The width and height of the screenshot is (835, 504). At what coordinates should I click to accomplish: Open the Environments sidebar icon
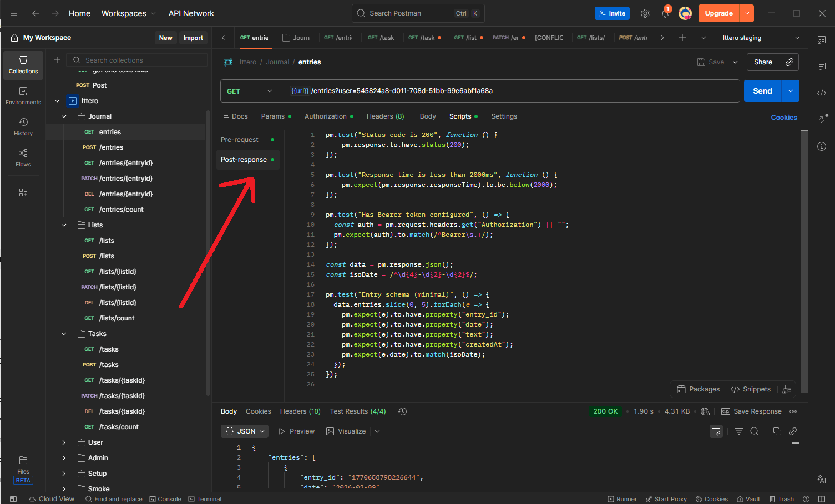23,95
